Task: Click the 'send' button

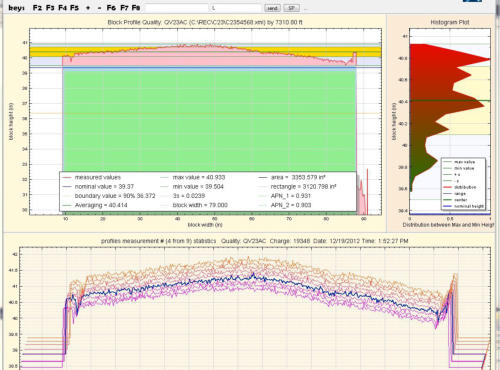Action: coord(272,8)
